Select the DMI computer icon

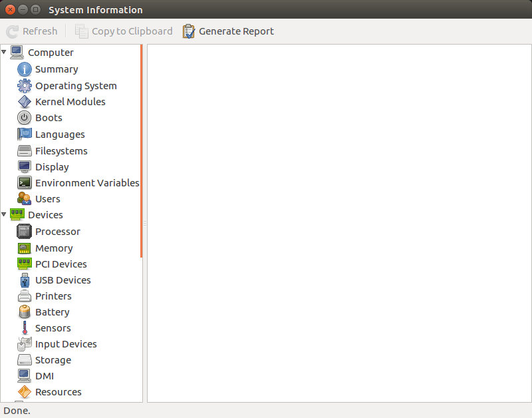[25, 376]
